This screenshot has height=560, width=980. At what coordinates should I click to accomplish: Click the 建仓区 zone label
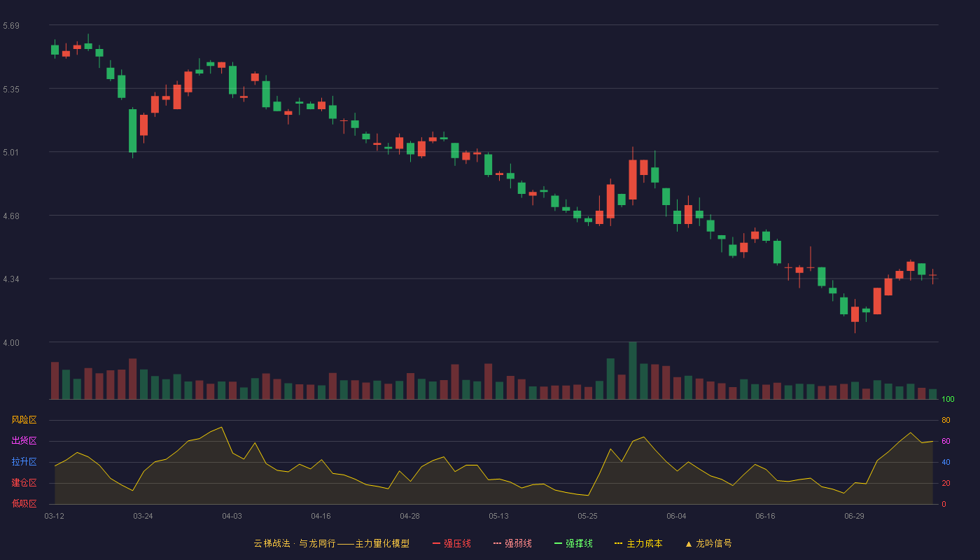tap(24, 483)
